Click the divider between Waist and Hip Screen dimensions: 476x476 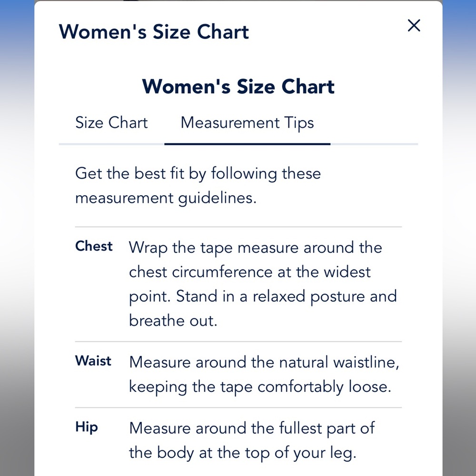(x=238, y=408)
